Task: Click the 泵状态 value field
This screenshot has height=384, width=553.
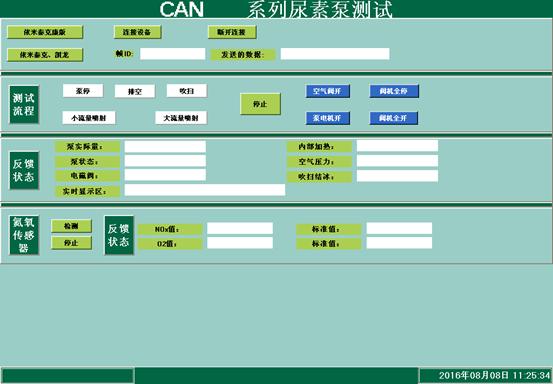Action: pos(165,161)
